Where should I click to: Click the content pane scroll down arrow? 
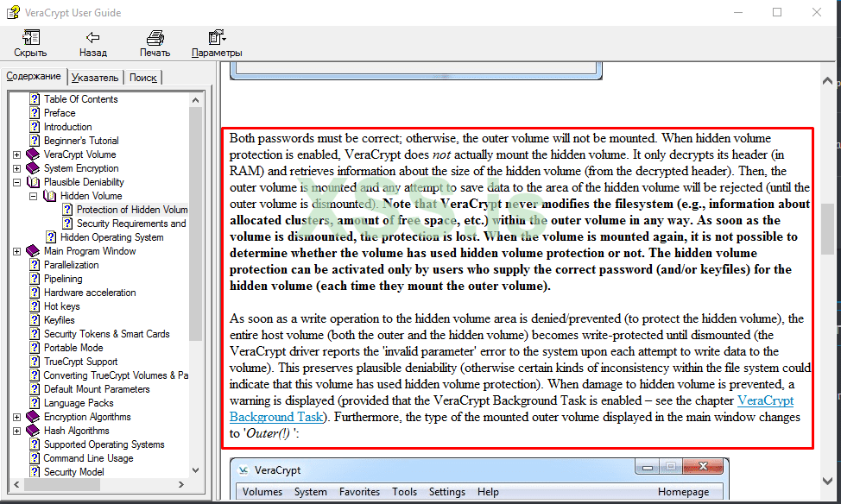point(827,481)
